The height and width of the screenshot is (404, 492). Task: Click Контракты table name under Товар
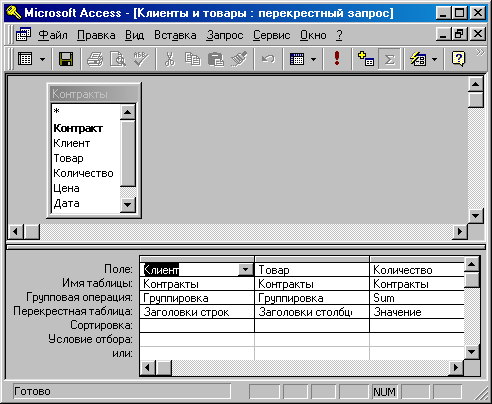pyautogui.click(x=312, y=284)
